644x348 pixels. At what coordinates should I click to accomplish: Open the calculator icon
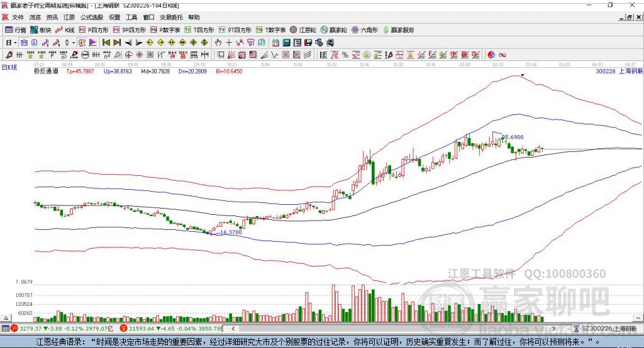pos(286,43)
